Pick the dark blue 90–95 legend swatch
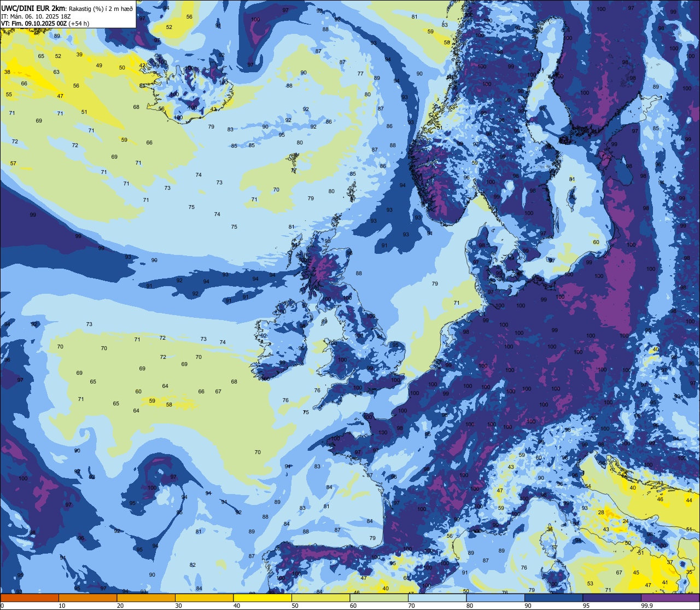The height and width of the screenshot is (610, 700). coord(553,597)
